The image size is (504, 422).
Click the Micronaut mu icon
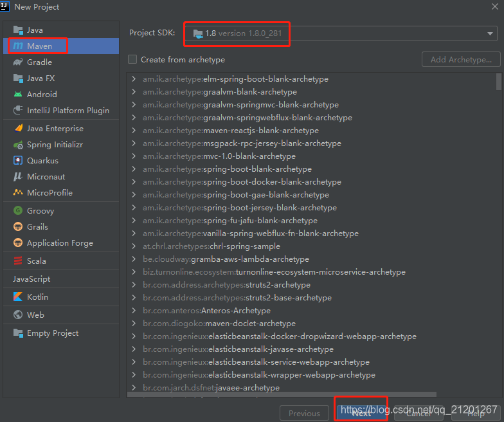[18, 176]
